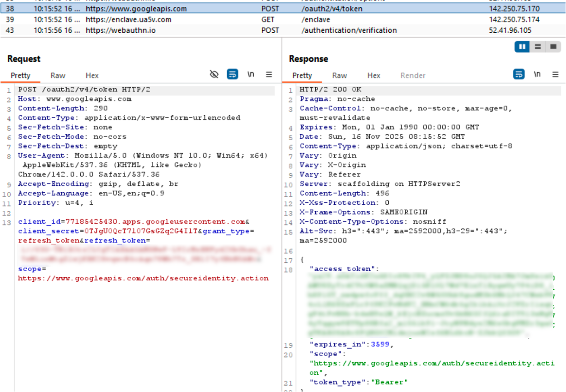Click the selected highlighted oauth2/v4/token row
This screenshot has width=566, height=392.
point(185,8)
